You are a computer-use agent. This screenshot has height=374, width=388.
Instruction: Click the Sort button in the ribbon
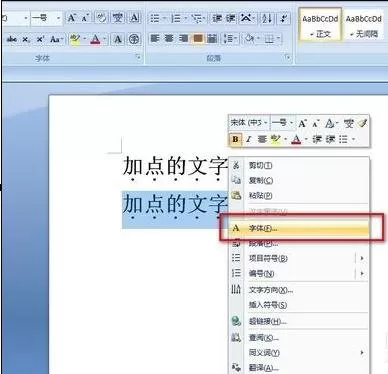267,18
